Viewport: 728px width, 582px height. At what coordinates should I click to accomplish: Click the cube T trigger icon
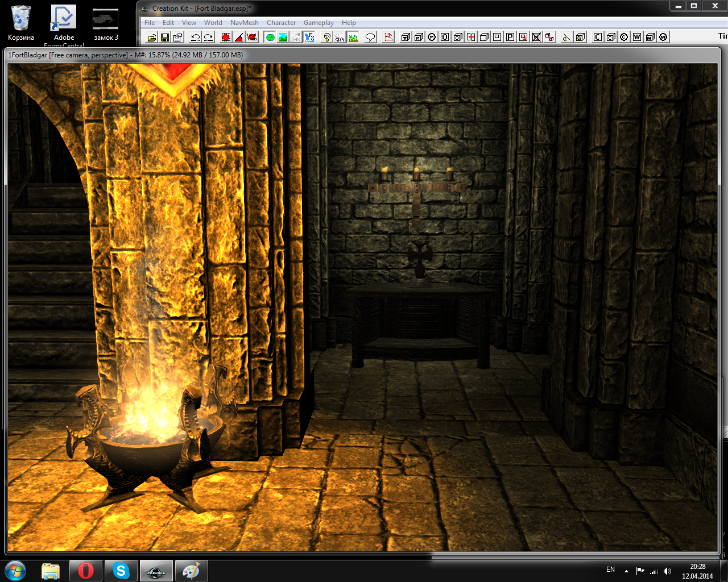click(x=406, y=37)
